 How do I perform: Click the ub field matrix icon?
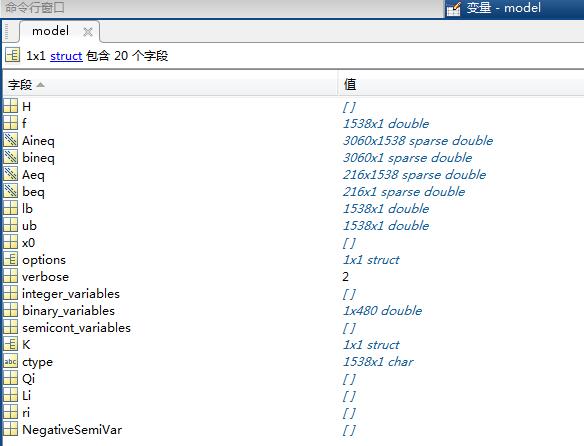[10, 225]
